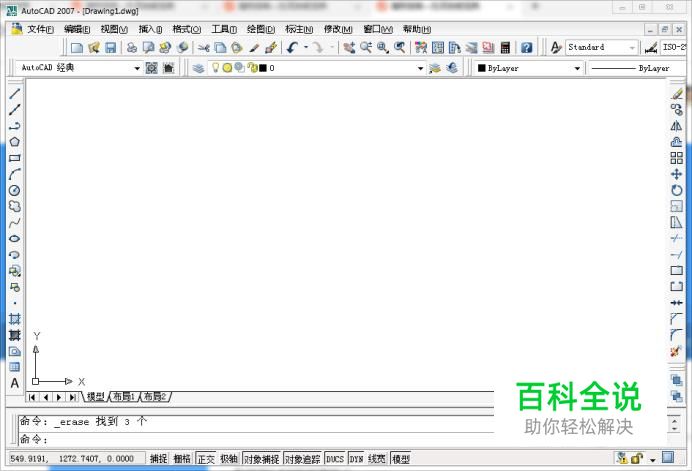This screenshot has height=471, width=692.
Task: Click the Workspace Settings gear icon
Action: pyautogui.click(x=151, y=68)
